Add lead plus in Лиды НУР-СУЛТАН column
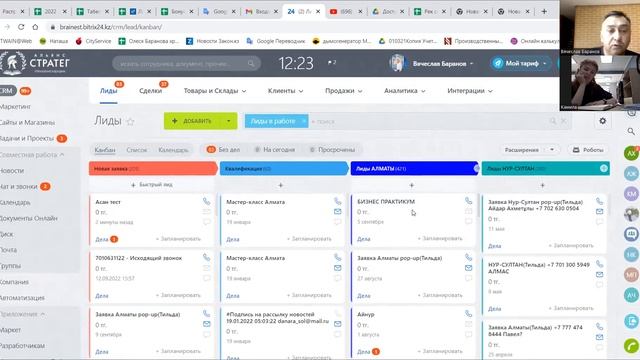 (x=542, y=185)
